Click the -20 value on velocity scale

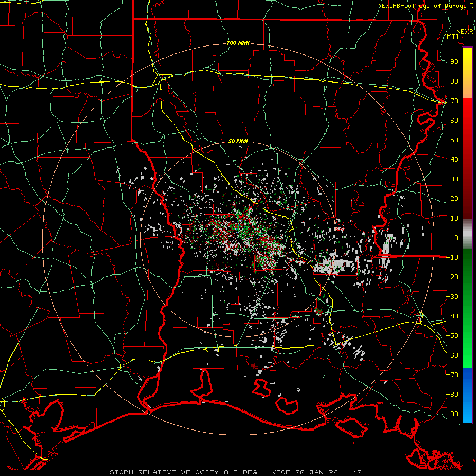coord(452,277)
